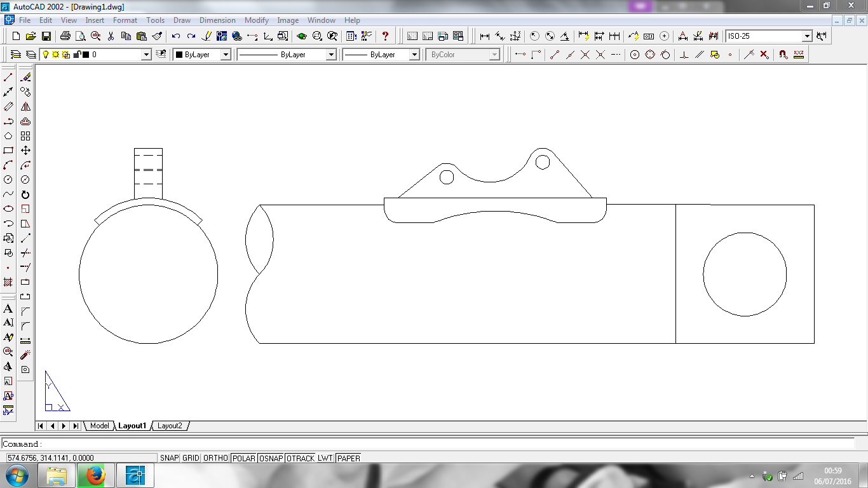
Task: Open the ISO-25 dimension style dropdown
Action: coord(807,36)
